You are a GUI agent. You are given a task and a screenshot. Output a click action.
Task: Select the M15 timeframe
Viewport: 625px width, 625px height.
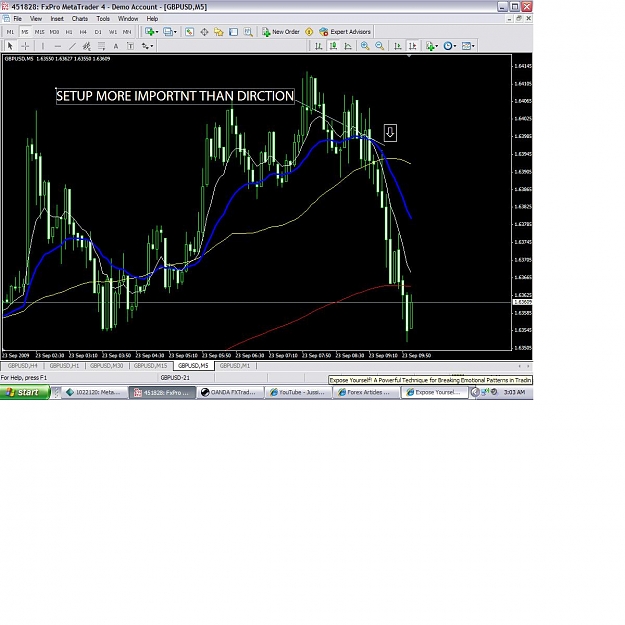pyautogui.click(x=39, y=32)
